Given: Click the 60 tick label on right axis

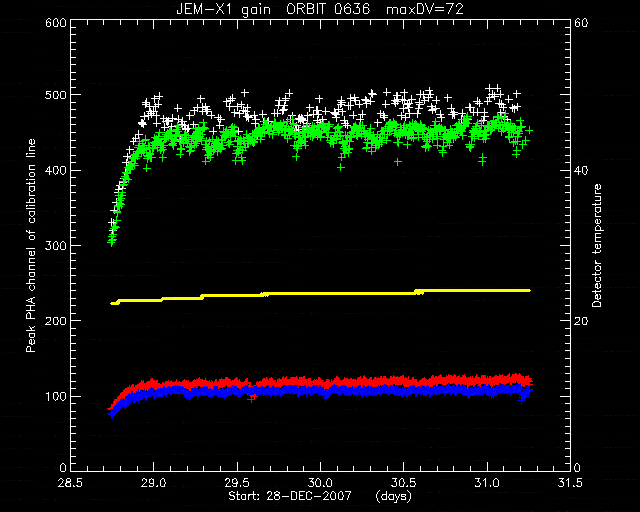Looking at the screenshot, I should pyautogui.click(x=581, y=23).
